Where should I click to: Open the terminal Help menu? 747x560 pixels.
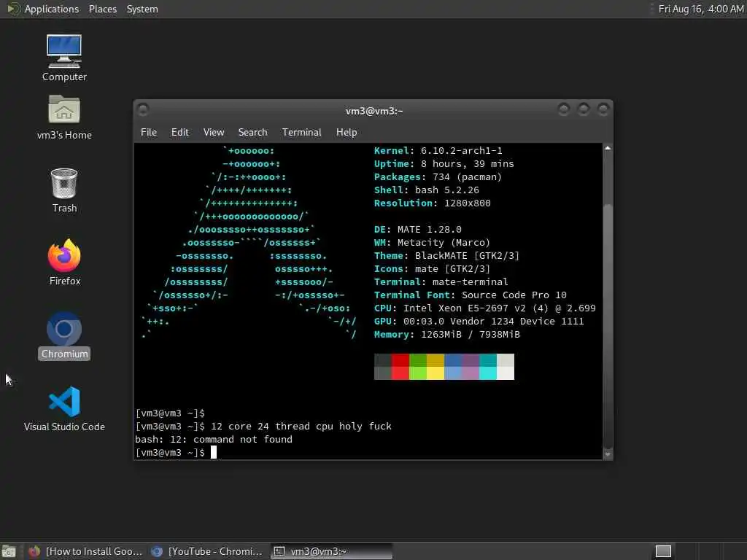[x=347, y=133]
